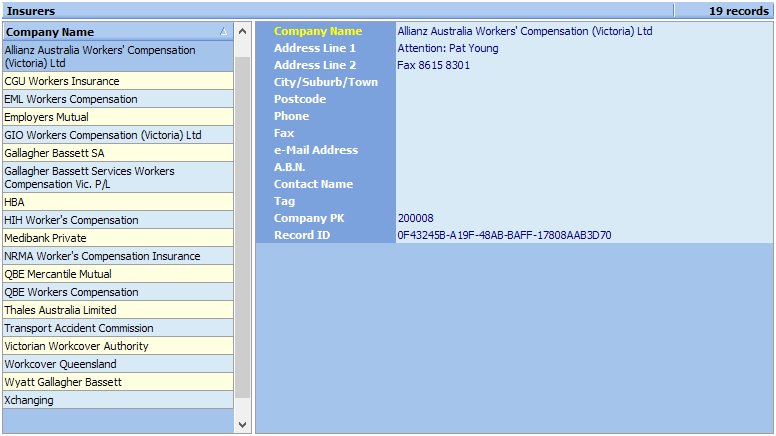Click the empty Postcode value field
776x436 pixels.
pyautogui.click(x=584, y=99)
